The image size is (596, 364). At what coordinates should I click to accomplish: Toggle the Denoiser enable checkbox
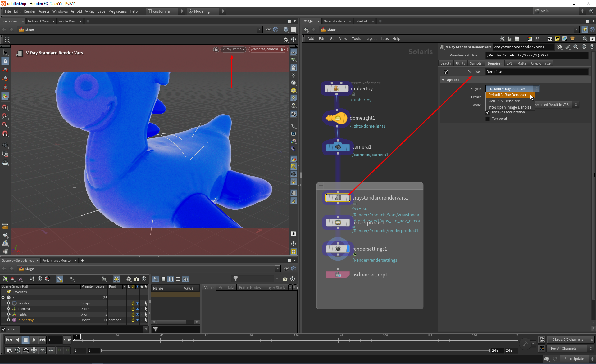(x=446, y=72)
